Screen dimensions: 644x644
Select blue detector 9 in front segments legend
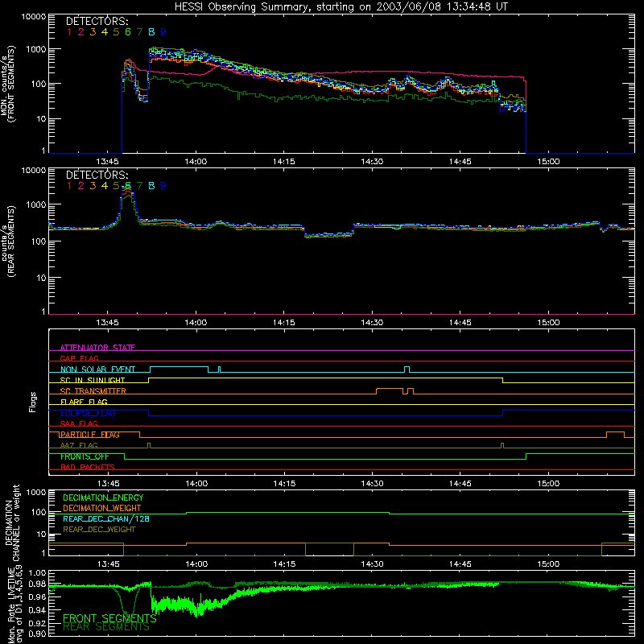(163, 32)
